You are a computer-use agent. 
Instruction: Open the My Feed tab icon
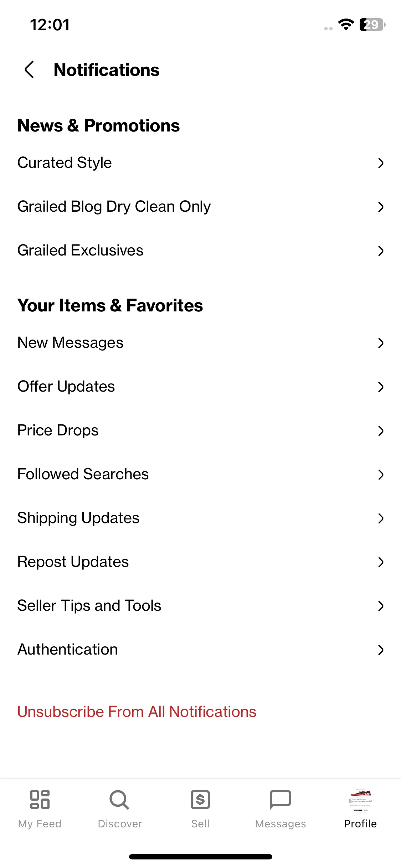coord(40,800)
